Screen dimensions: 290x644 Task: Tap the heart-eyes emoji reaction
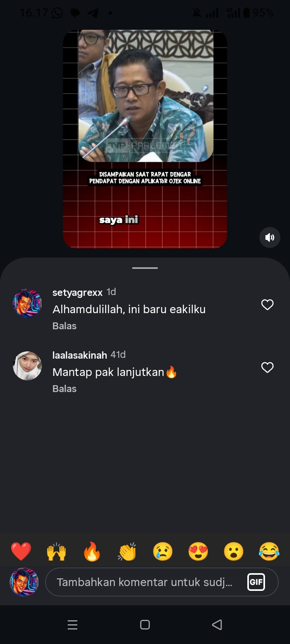(198, 551)
